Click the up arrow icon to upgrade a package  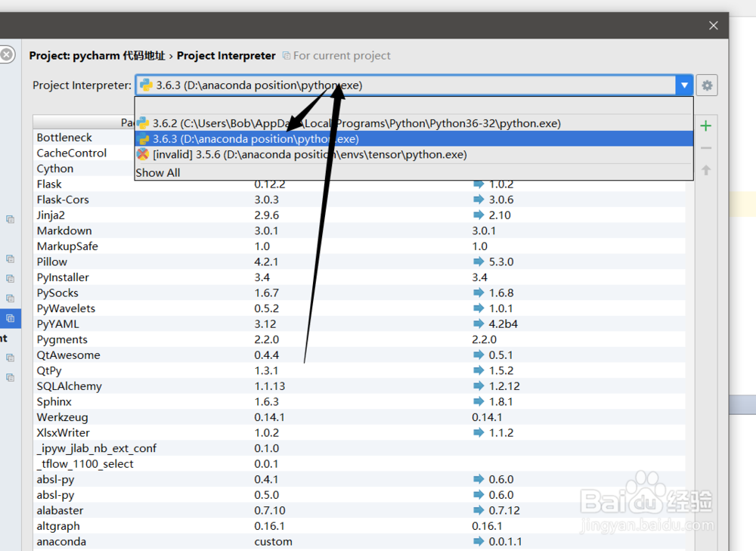[706, 170]
